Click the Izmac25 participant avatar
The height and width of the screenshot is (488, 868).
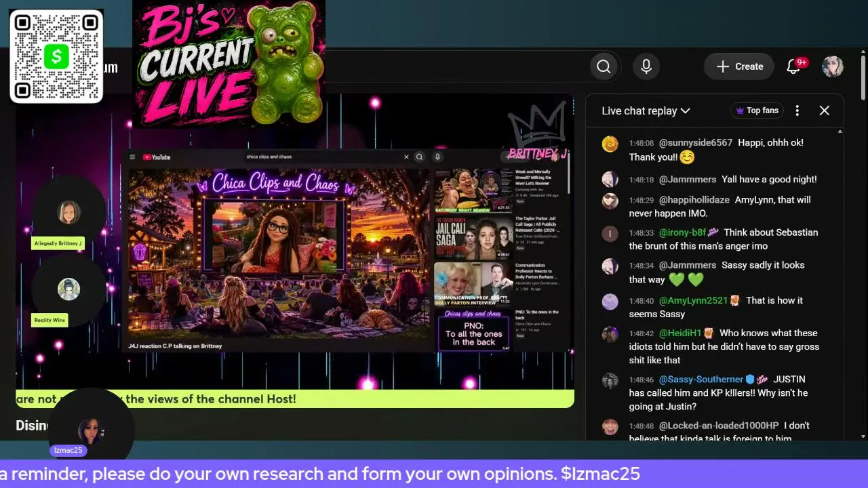coord(90,430)
